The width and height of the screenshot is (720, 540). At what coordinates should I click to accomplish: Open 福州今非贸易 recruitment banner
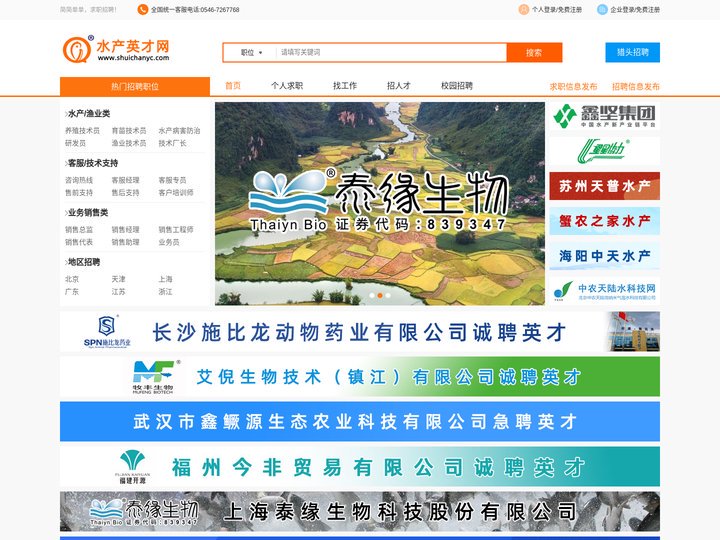[360, 467]
